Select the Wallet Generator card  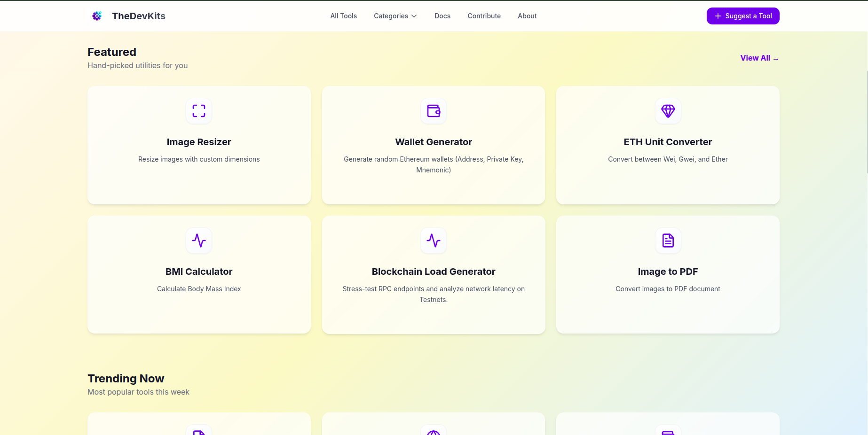pos(433,145)
